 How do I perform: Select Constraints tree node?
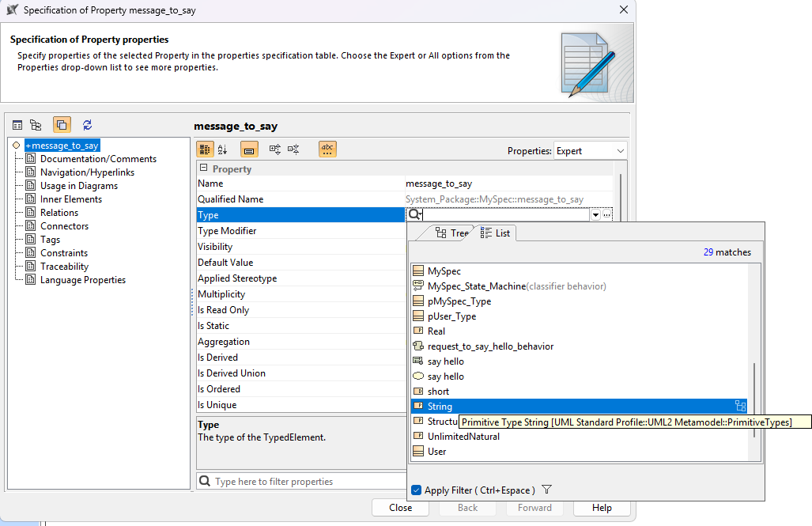coord(64,253)
